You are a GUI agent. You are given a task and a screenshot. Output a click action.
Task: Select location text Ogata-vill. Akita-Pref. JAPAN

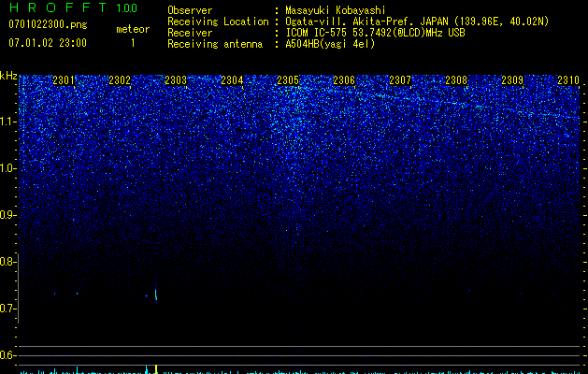[366, 22]
